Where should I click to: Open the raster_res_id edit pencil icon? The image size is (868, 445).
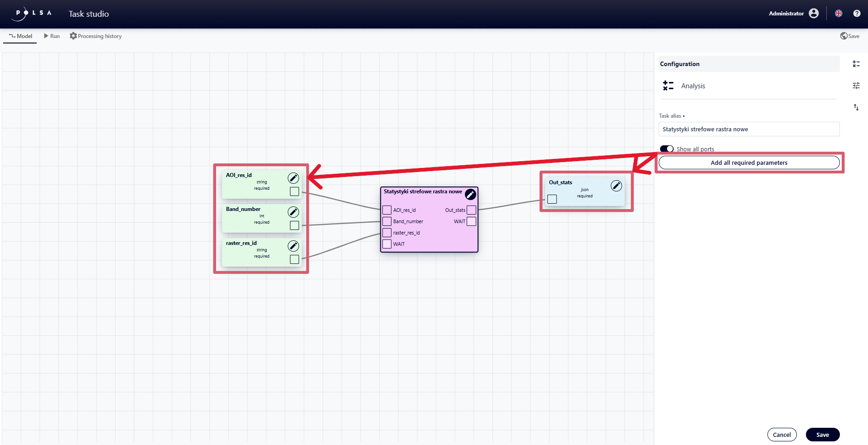click(294, 246)
